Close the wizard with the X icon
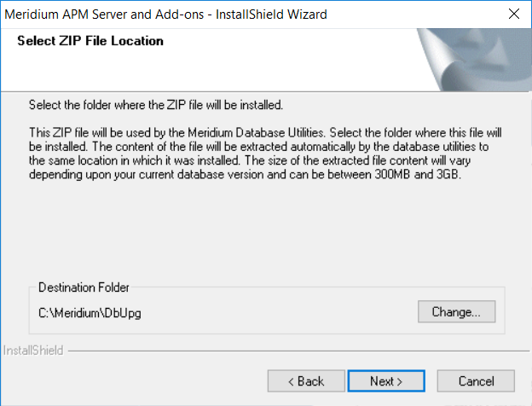 coord(514,14)
